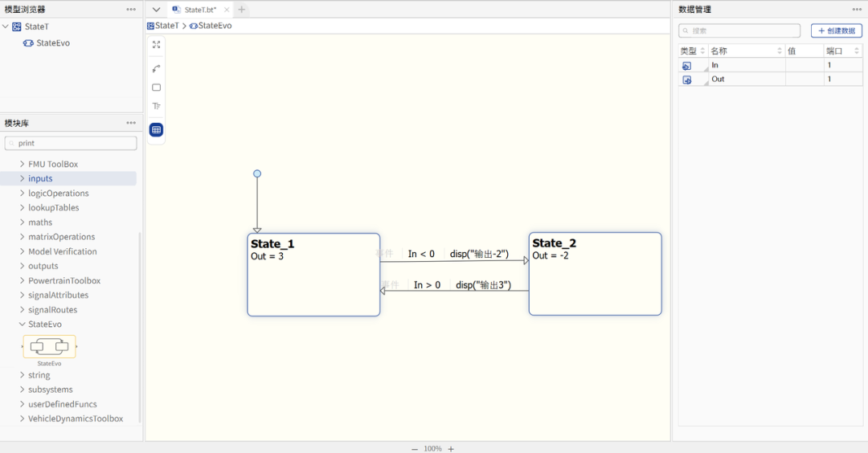Viewport: 868px width, 453px height.
Task: Click zoom in plus at bottom
Action: [x=451, y=448]
